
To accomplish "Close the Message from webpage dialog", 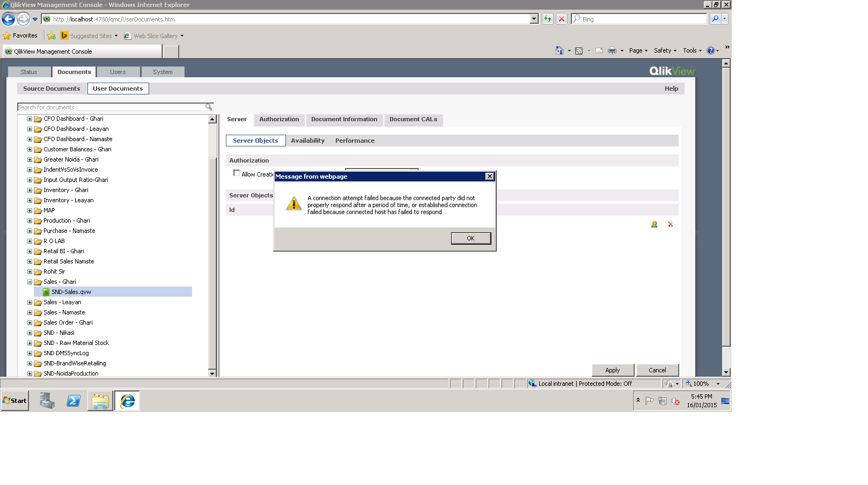I will (x=489, y=177).
